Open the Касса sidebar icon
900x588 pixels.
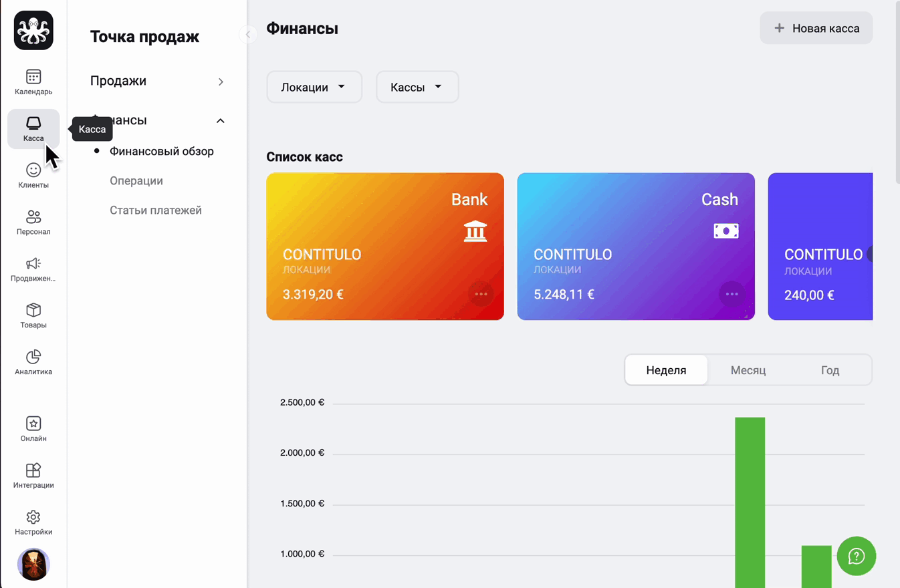pos(33,129)
